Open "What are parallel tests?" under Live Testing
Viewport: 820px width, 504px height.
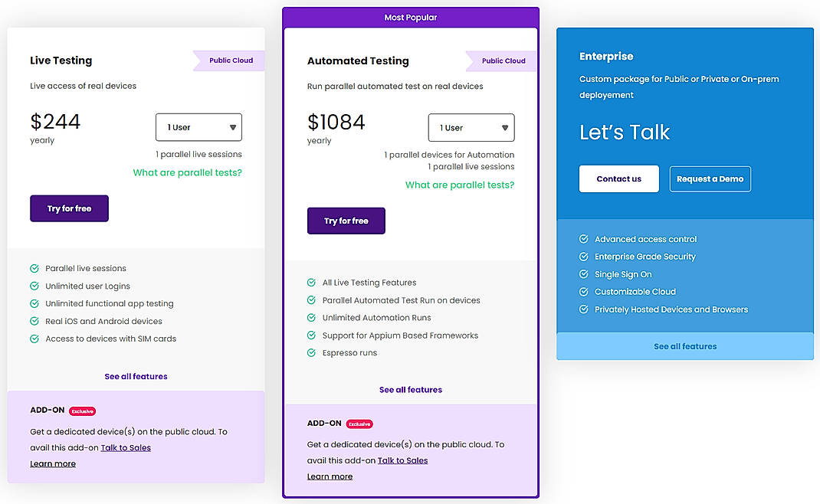[x=187, y=172]
